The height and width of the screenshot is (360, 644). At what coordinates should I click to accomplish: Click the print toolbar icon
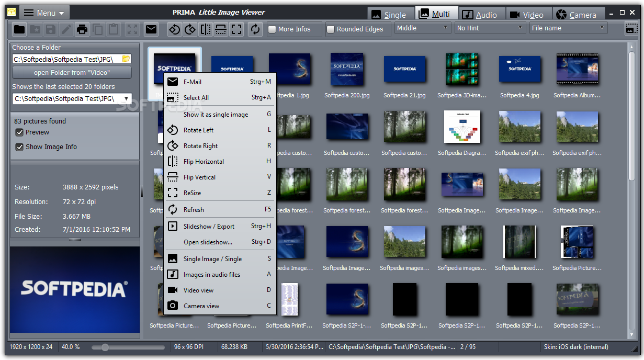click(x=82, y=29)
